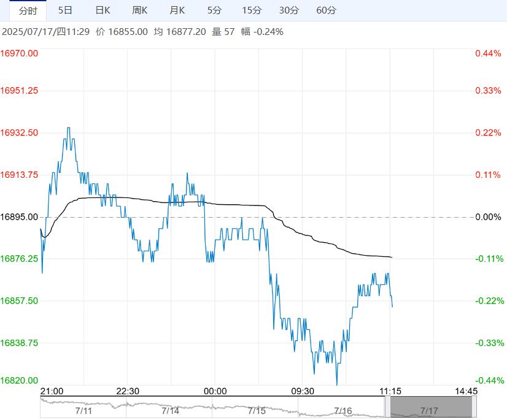Open the 60分 hourly chart tab
The width and height of the screenshot is (507, 420).
pyautogui.click(x=326, y=10)
